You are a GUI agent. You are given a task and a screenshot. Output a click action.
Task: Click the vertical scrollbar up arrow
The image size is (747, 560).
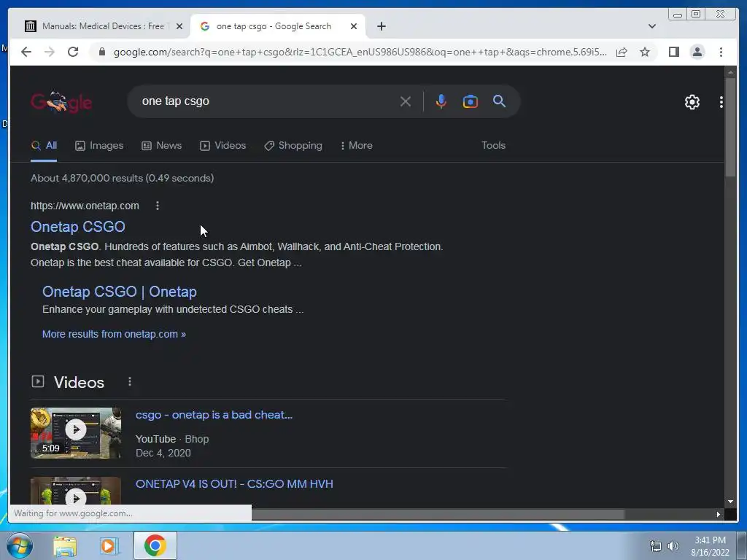pos(730,72)
